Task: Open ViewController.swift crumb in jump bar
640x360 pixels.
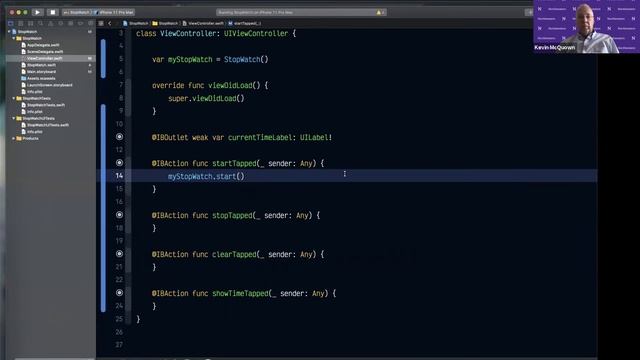Action: pos(203,23)
